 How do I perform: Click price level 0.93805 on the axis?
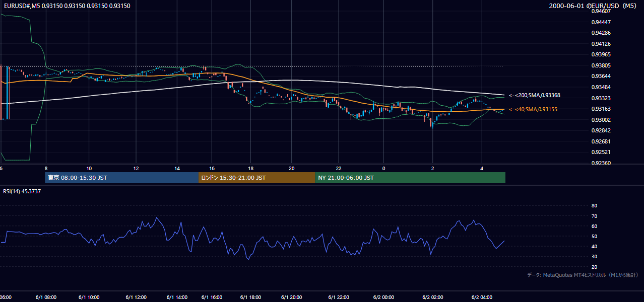point(601,65)
